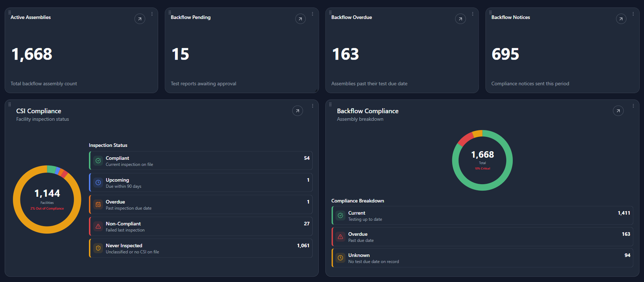Open CSI Compliance three-dot options menu

tap(312, 106)
